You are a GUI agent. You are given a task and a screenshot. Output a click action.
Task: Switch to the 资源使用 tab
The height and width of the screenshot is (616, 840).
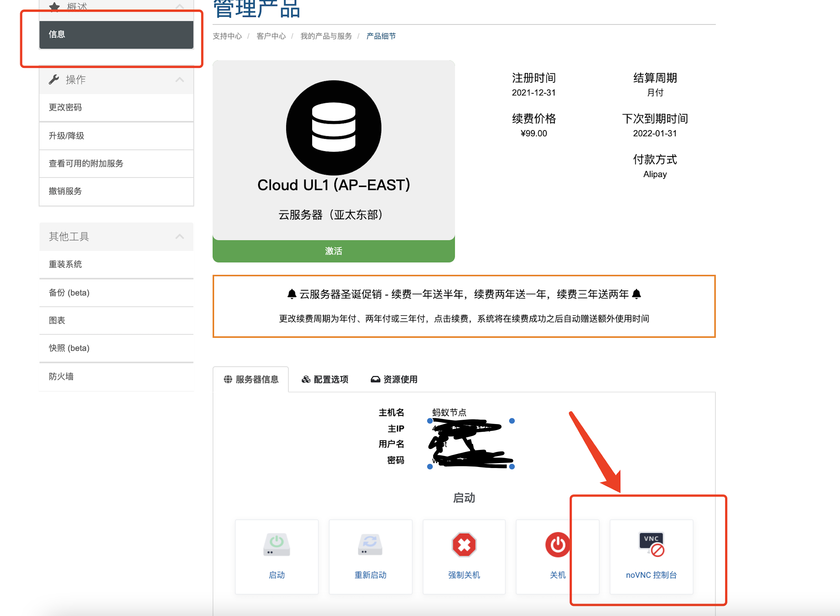pyautogui.click(x=394, y=379)
